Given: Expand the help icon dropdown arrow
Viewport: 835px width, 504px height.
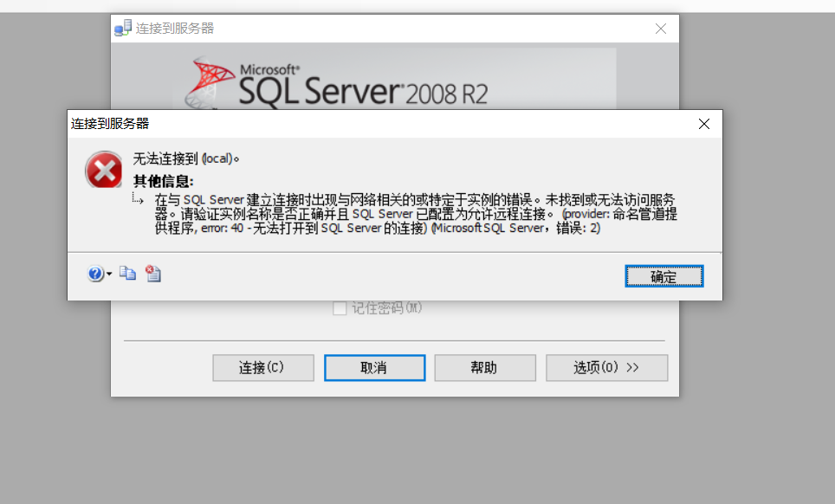Looking at the screenshot, I should 109,275.
